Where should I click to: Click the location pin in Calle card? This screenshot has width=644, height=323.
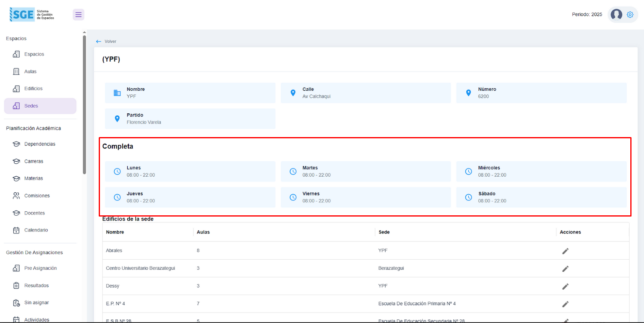tap(293, 93)
